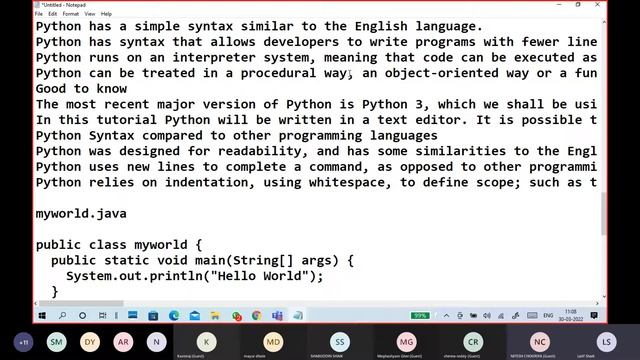640x360 pixels.
Task: Click the green 99% battery indicator
Action: click(420, 316)
